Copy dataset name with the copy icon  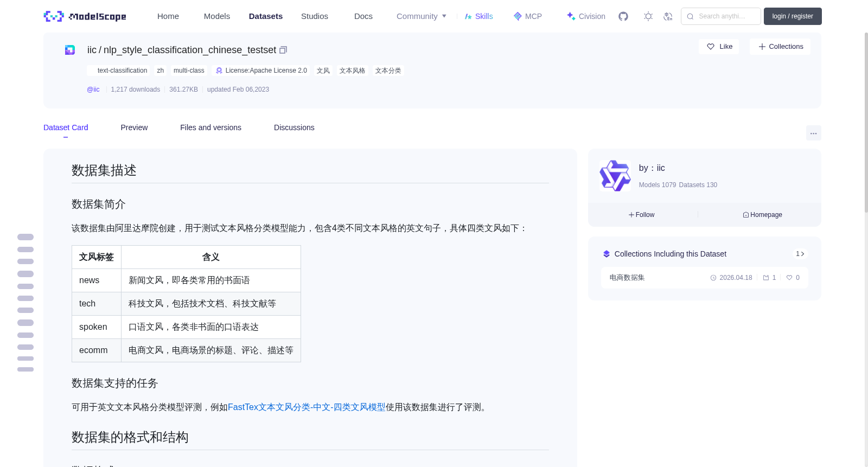tap(283, 50)
